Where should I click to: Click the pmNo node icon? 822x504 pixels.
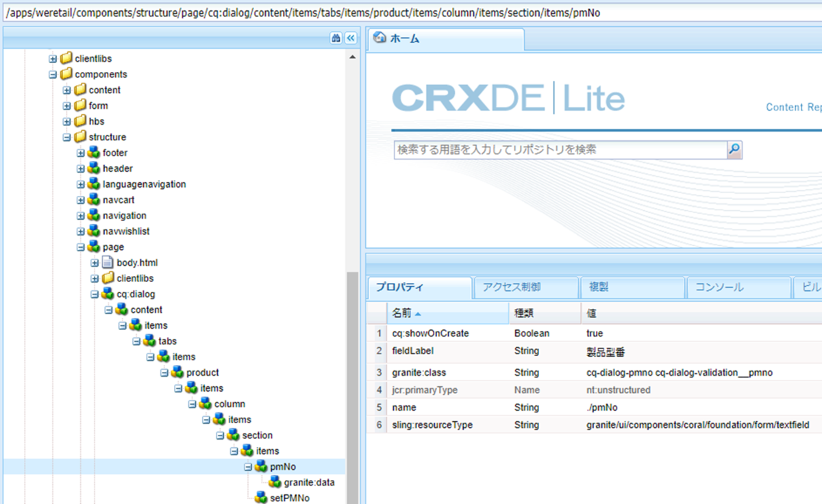[261, 466]
